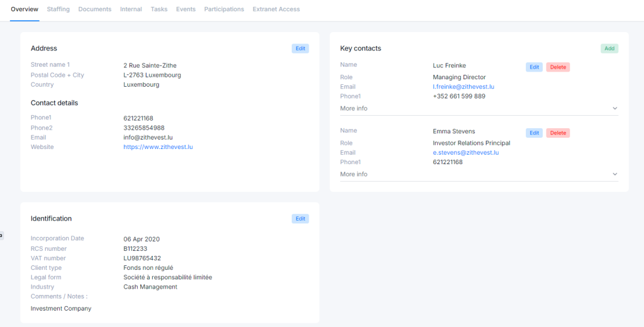
Task: Edit the Identification section
Action: [x=300, y=219]
